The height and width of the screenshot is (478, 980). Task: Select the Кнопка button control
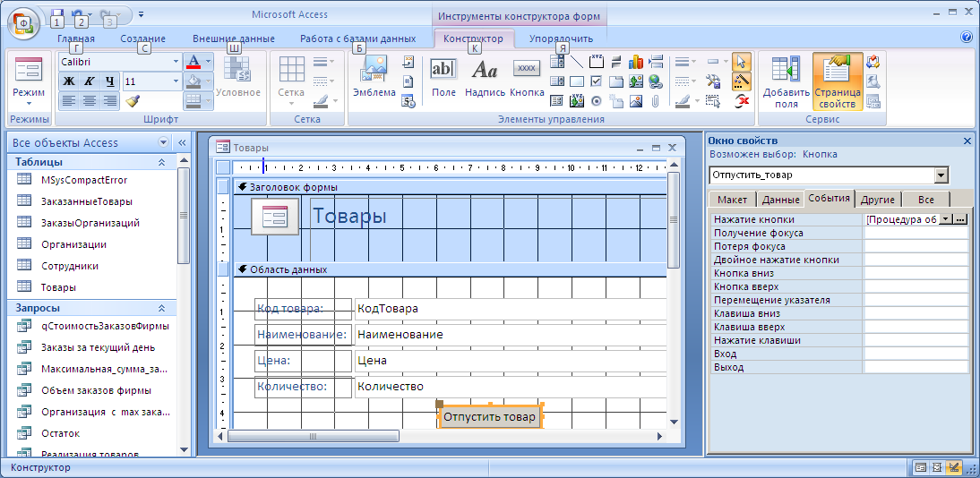[527, 77]
